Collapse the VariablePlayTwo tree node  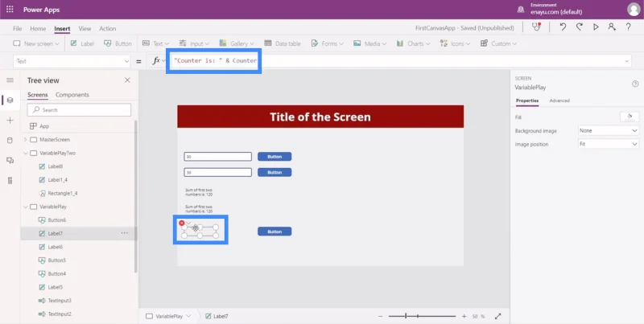pyautogui.click(x=25, y=153)
